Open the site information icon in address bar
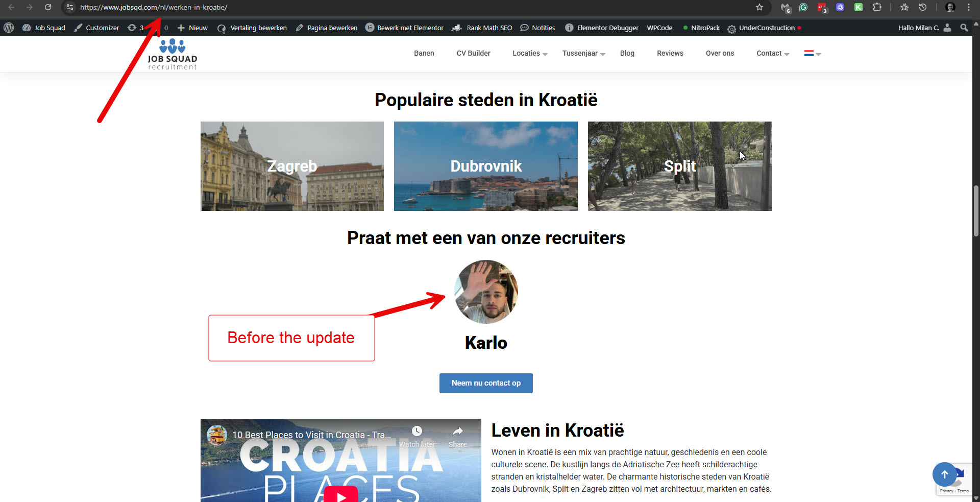980x502 pixels. click(x=70, y=7)
